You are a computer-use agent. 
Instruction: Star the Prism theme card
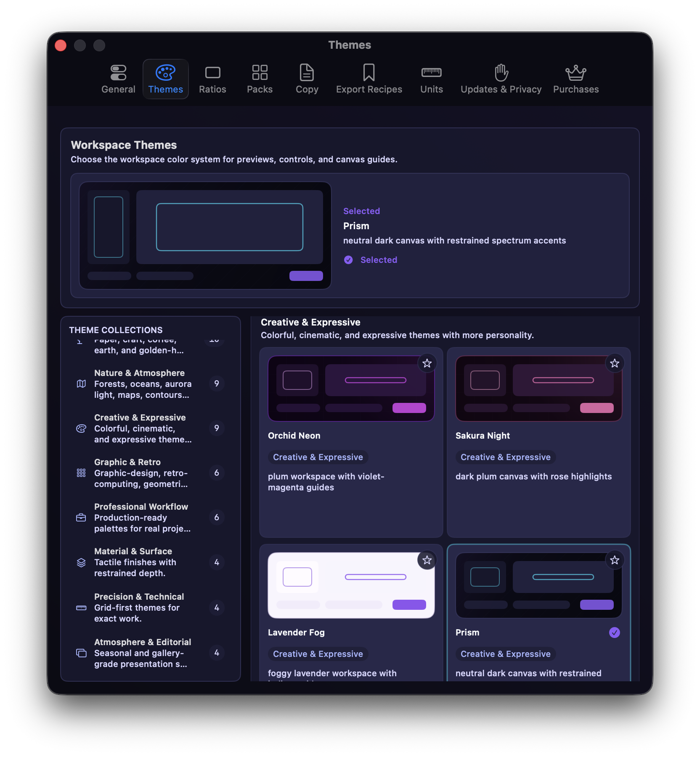coord(615,560)
